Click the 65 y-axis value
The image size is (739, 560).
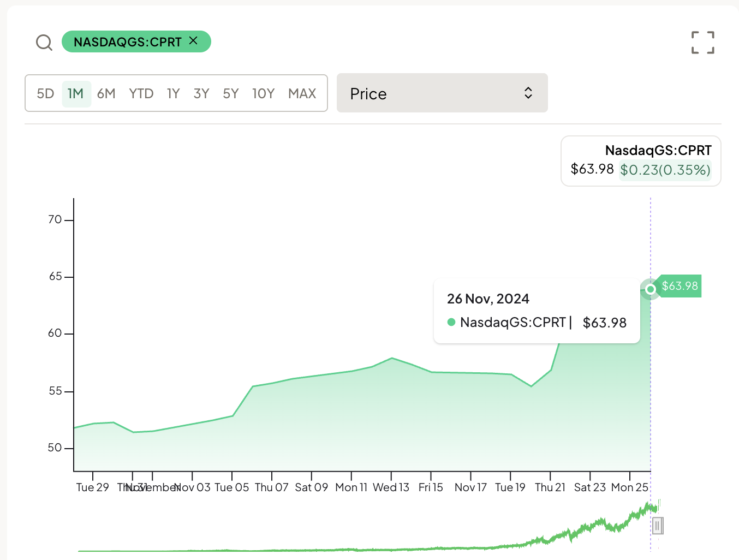pos(55,277)
